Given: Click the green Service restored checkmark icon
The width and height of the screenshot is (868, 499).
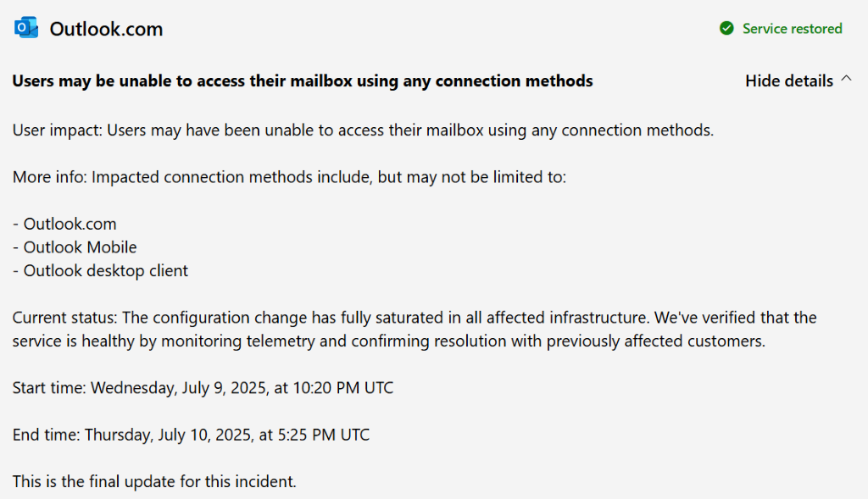Looking at the screenshot, I should [x=726, y=29].
